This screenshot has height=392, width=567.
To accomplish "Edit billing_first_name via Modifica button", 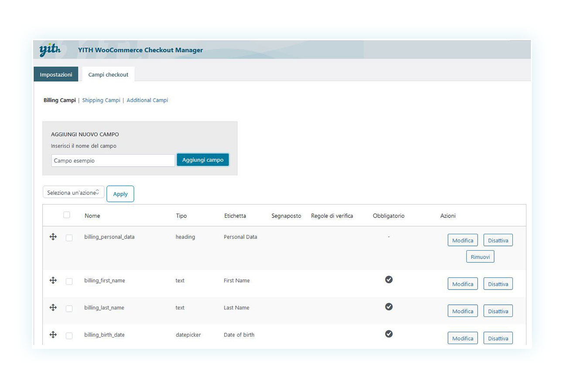I will coord(463,284).
